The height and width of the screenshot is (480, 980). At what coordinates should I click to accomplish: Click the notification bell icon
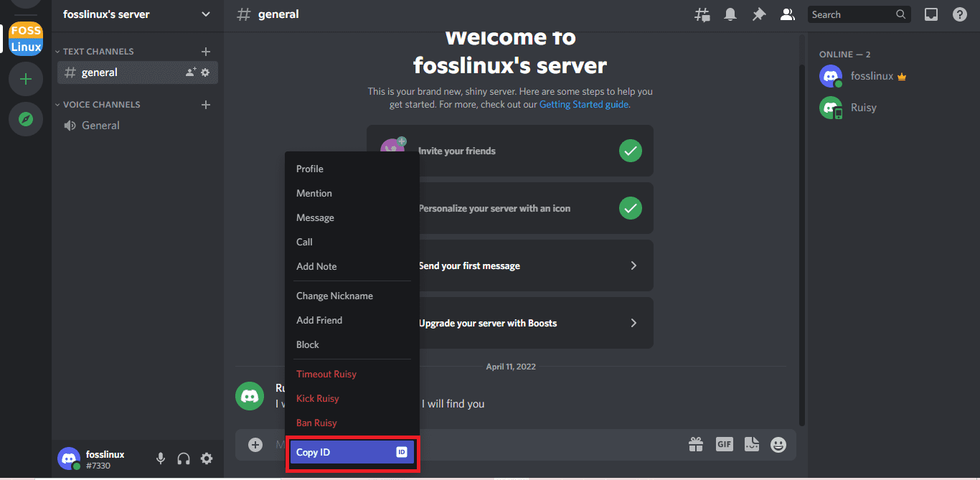tap(730, 14)
